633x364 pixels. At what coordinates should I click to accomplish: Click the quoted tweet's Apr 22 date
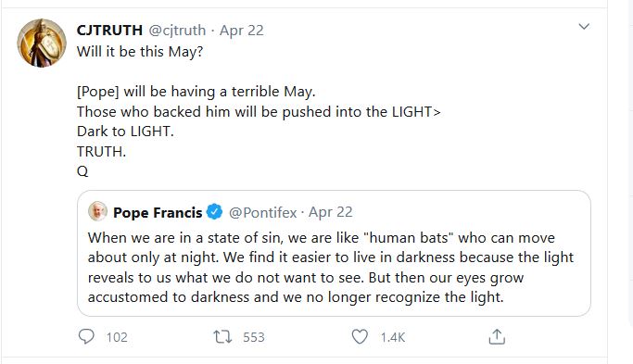click(x=331, y=212)
